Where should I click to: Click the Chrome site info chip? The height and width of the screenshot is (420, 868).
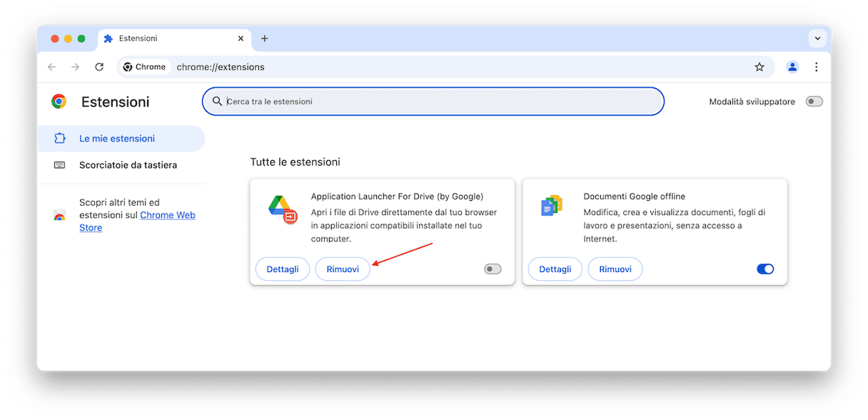click(144, 67)
